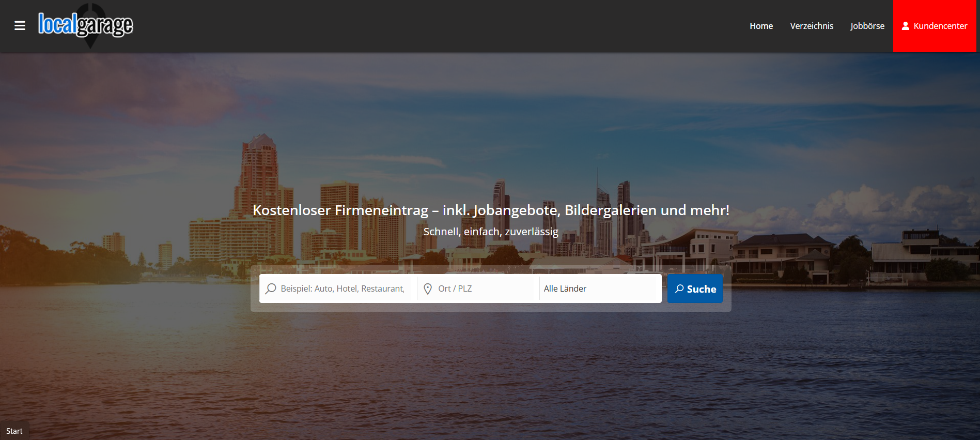Focus the Beispiel keyword search field
Image resolution: width=980 pixels, height=440 pixels.
point(343,289)
